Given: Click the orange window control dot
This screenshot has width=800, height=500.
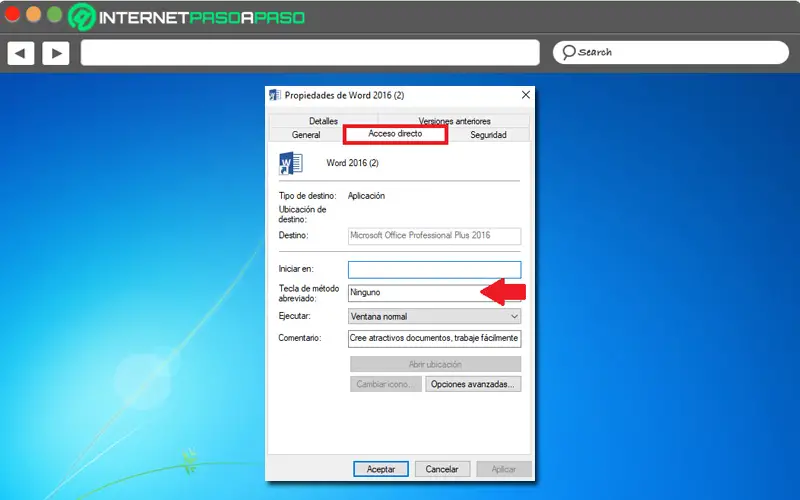Looking at the screenshot, I should click(34, 15).
